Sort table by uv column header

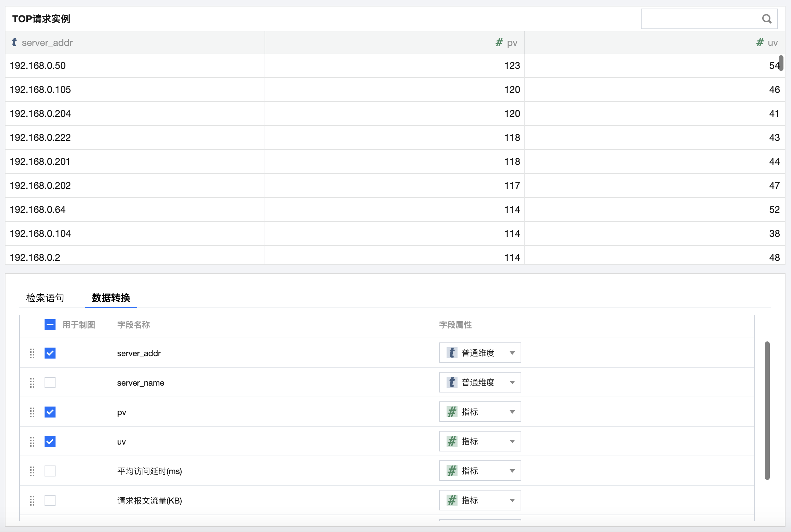[772, 43]
